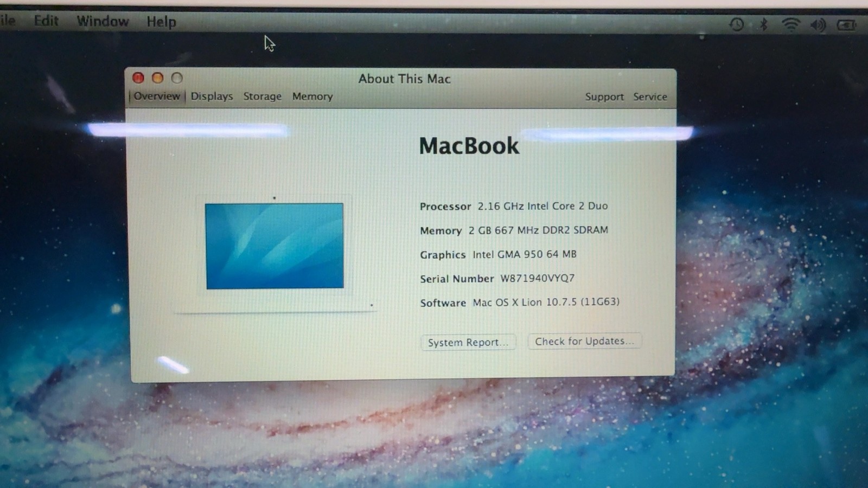Switch to the Displays tab

pos(212,96)
